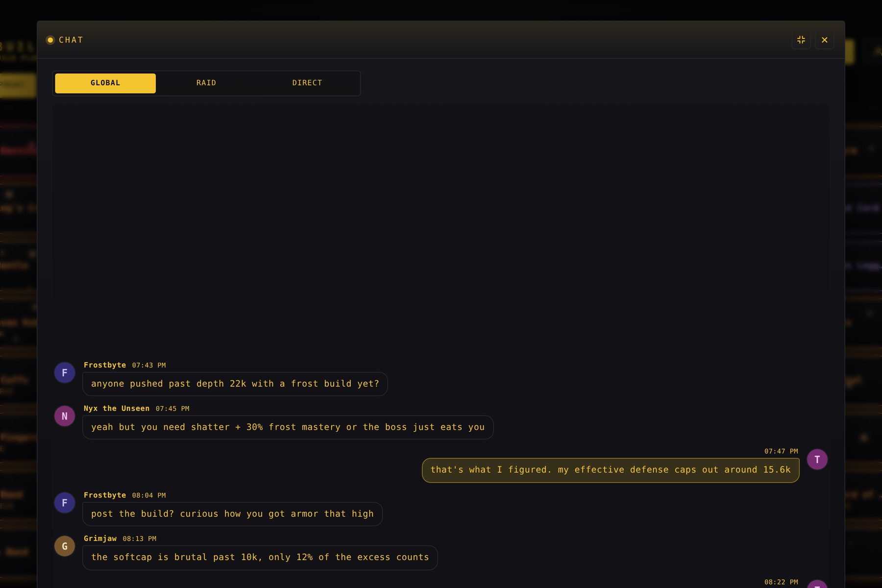Click the Nyx the Unseen username
This screenshot has width=882, height=588.
(x=117, y=408)
